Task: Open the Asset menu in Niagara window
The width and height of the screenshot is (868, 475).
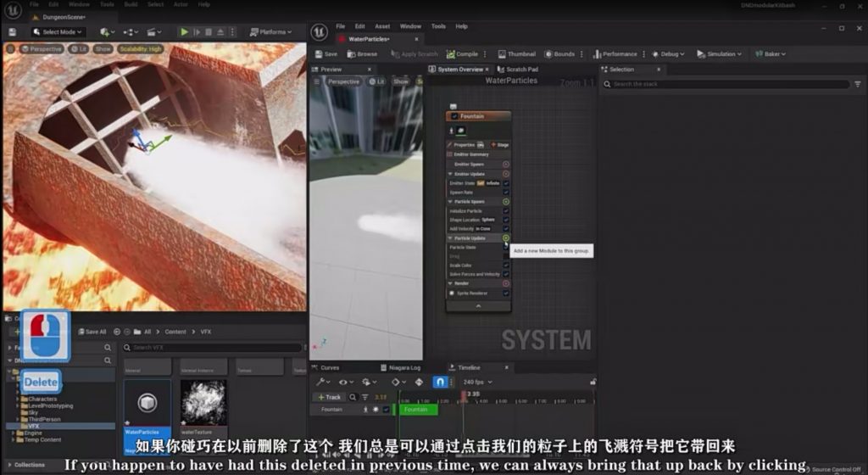Action: (x=382, y=26)
